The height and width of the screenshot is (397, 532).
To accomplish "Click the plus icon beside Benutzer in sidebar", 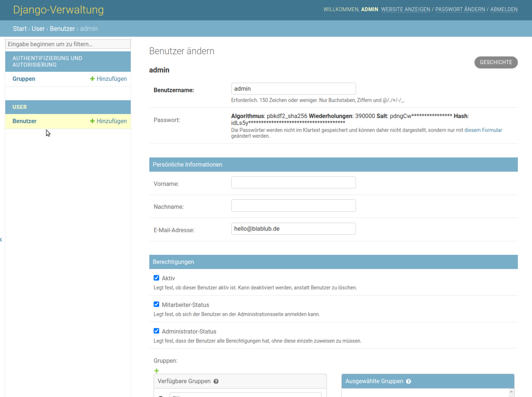I will tap(92, 121).
